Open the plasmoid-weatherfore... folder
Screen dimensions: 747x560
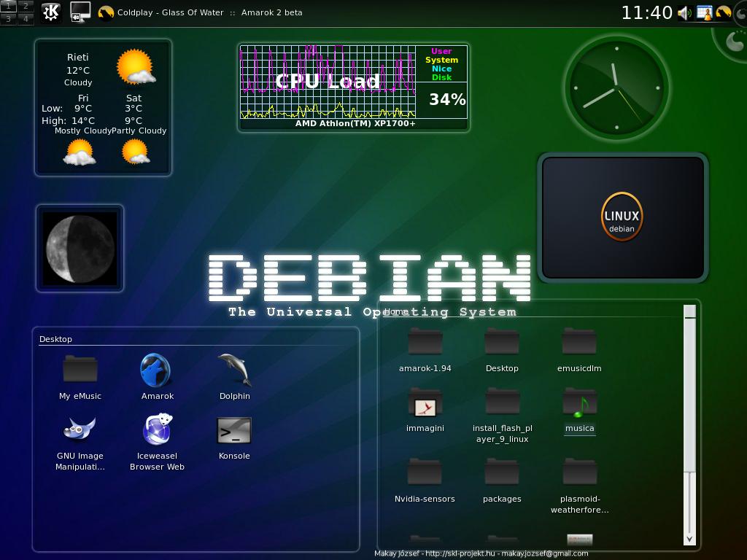(579, 486)
